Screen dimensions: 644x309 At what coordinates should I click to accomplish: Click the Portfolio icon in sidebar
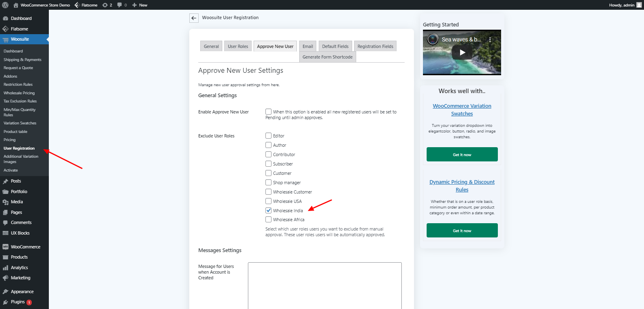point(5,191)
